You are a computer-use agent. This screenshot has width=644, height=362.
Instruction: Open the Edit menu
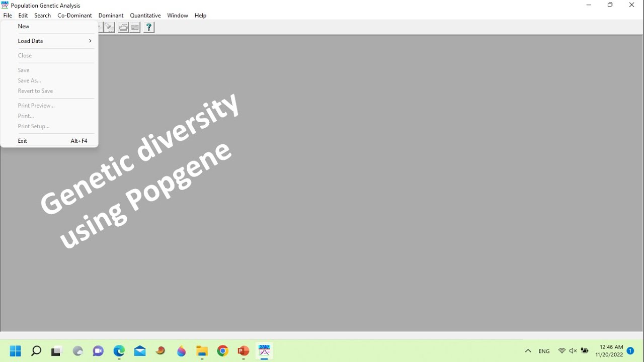[x=23, y=16]
